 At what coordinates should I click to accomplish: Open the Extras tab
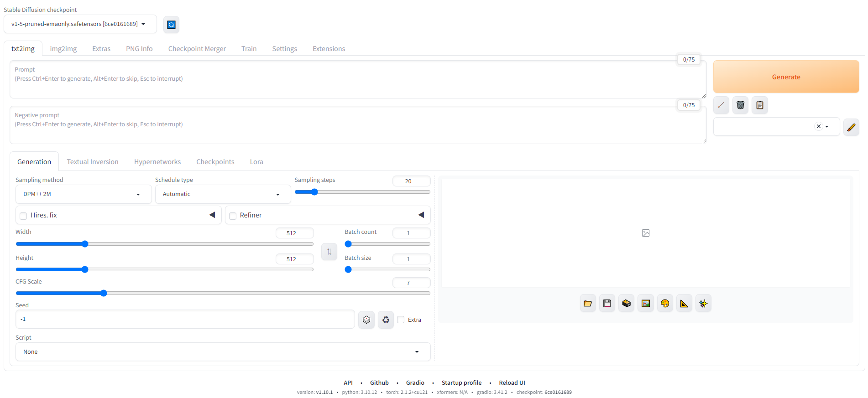tap(101, 49)
